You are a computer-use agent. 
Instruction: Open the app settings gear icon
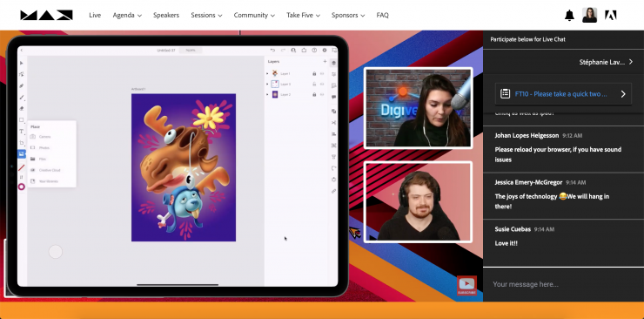[325, 51]
